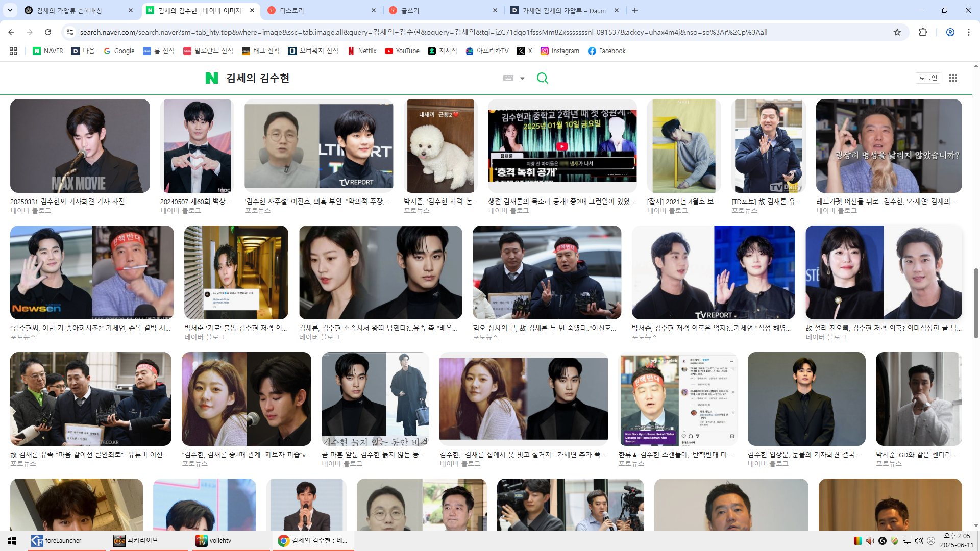Open the bookmark apps grid shortcut
The height and width of the screenshot is (551, 980).
(13, 51)
